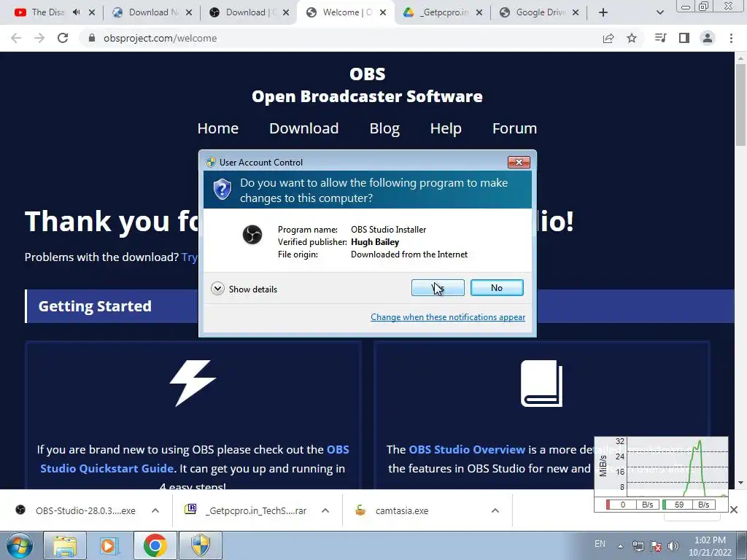This screenshot has width=747, height=560.
Task: Open the tab search dropdown arrow
Action: [659, 12]
